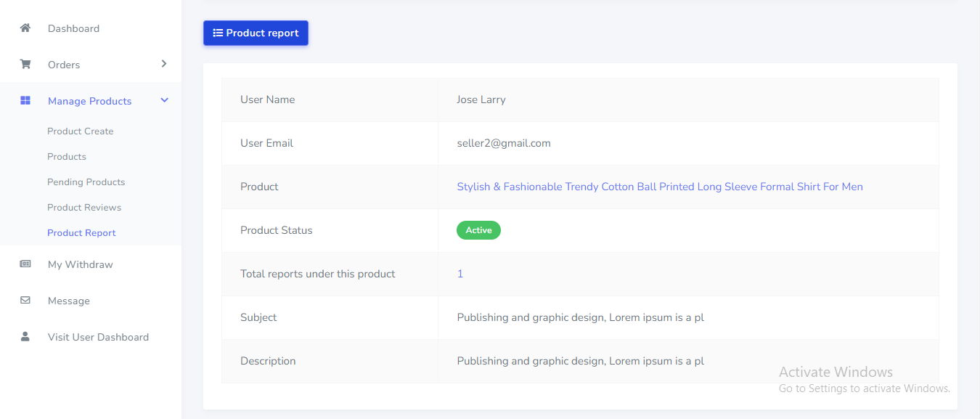The height and width of the screenshot is (419, 980).
Task: Click the Message envelope icon
Action: point(25,301)
